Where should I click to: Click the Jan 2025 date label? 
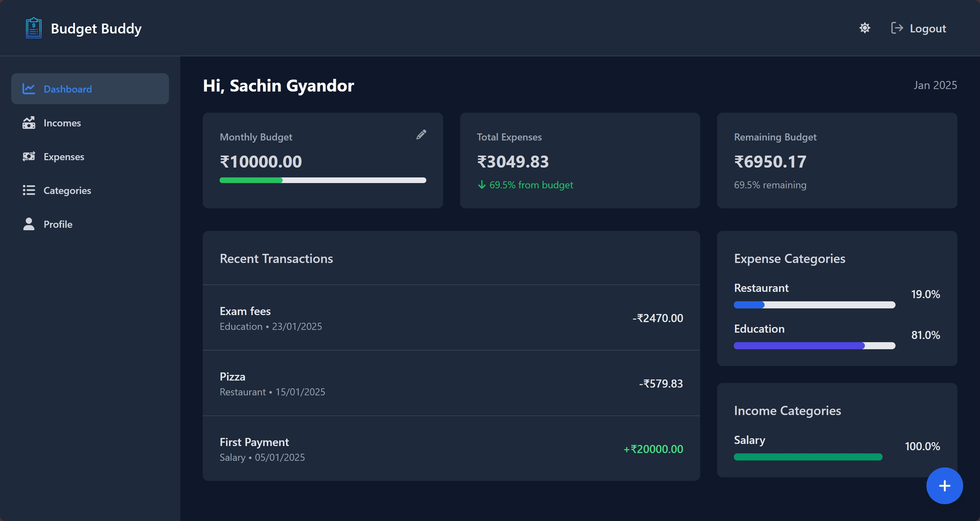[x=935, y=85]
